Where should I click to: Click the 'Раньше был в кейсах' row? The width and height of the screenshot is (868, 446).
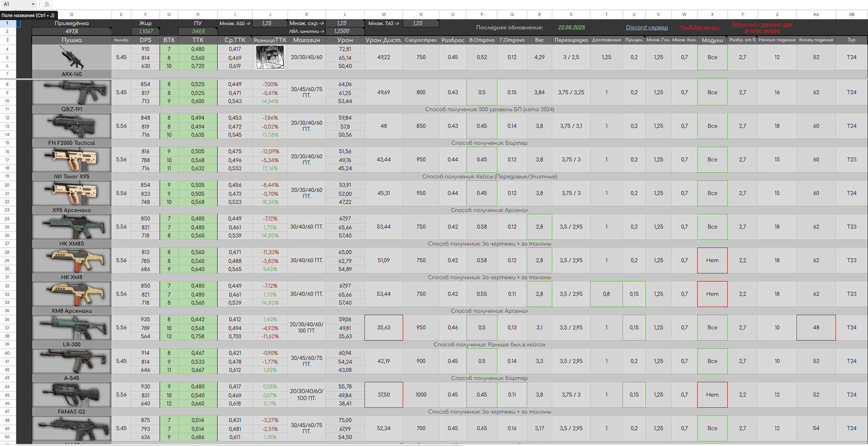click(490, 344)
